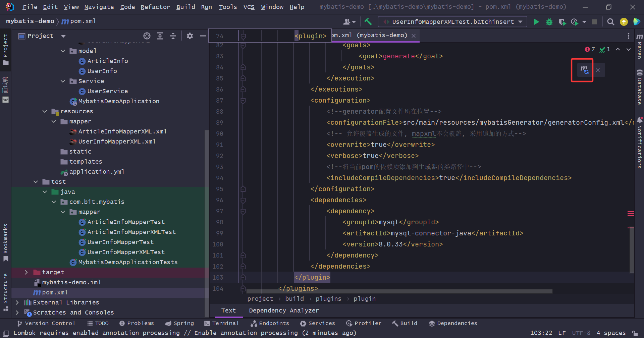Open the Database tool window
This screenshot has width=644, height=338.
click(x=639, y=87)
